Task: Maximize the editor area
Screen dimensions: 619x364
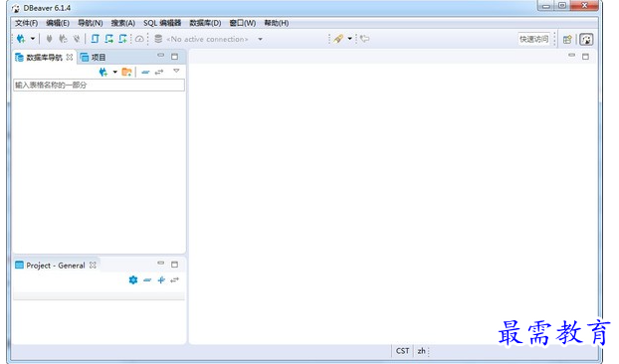Action: click(585, 57)
